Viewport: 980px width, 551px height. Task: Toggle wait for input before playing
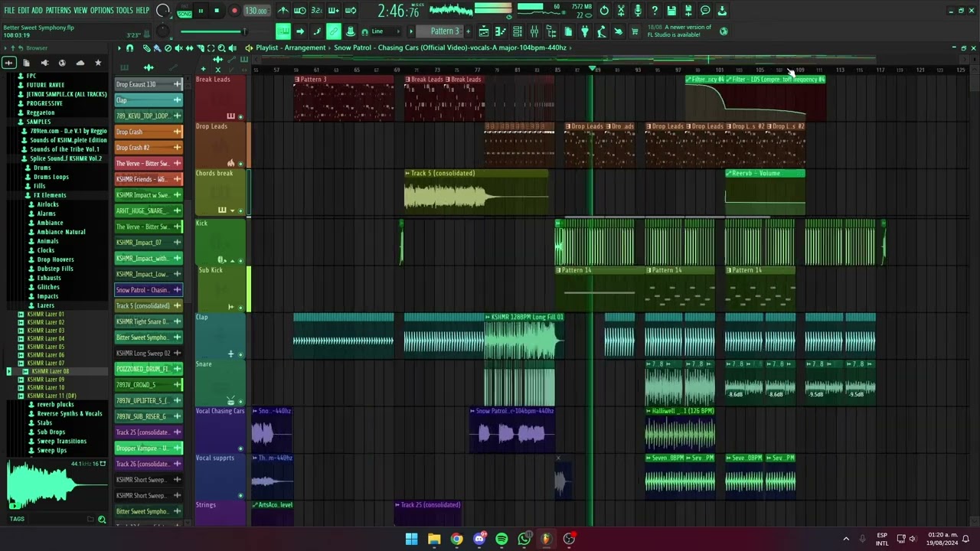tap(299, 11)
